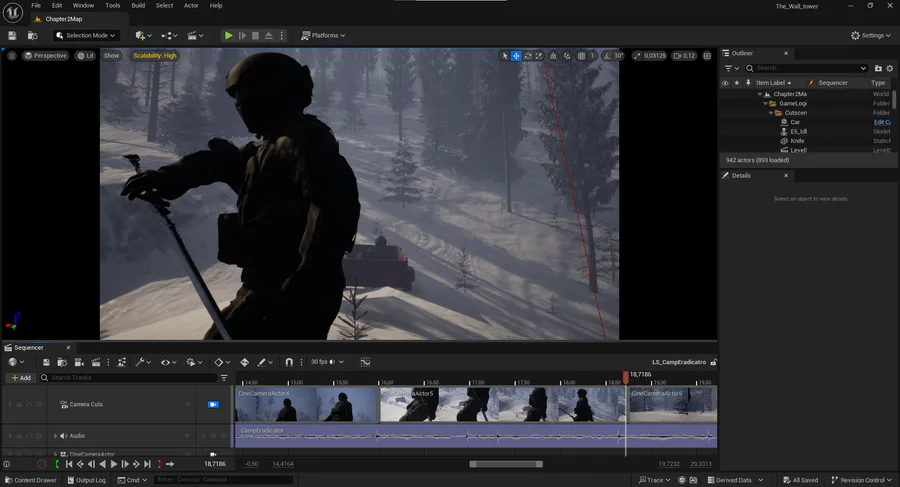Play the sequence forward in Sequencer
This screenshot has height=487, width=900.
tap(114, 464)
